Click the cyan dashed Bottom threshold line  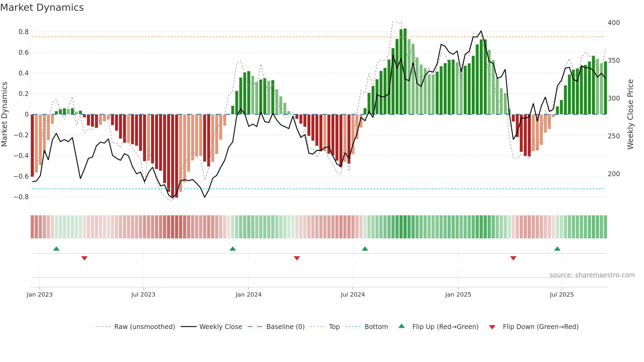click(x=318, y=189)
